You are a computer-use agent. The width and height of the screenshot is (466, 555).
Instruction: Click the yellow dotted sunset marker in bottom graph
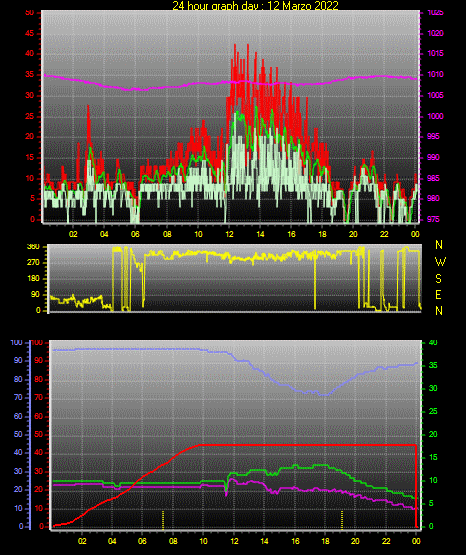[x=342, y=520]
